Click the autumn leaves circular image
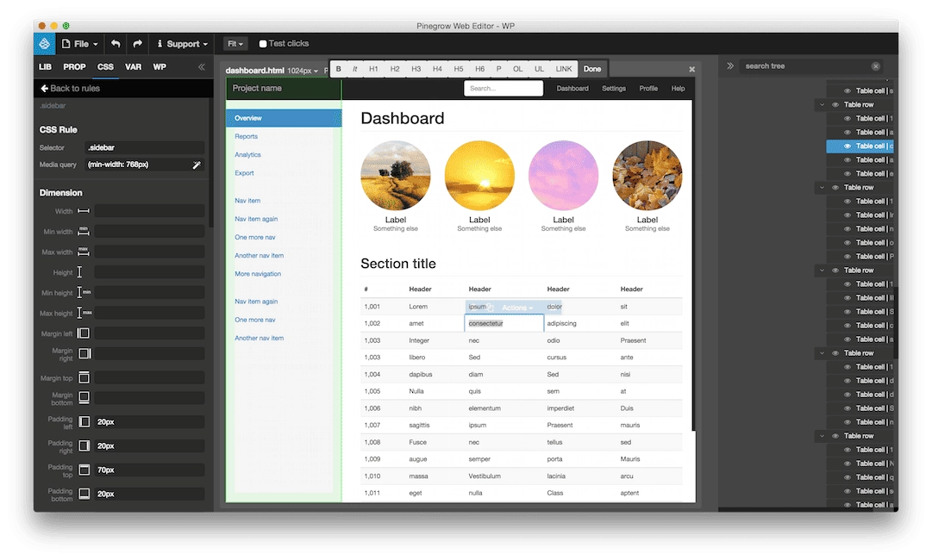932x560 pixels. 647,176
